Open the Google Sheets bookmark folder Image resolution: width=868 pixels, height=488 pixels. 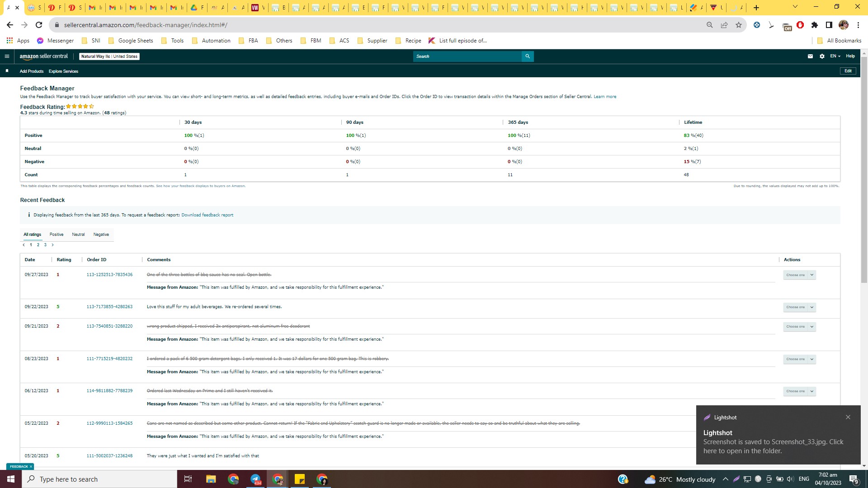click(131, 41)
